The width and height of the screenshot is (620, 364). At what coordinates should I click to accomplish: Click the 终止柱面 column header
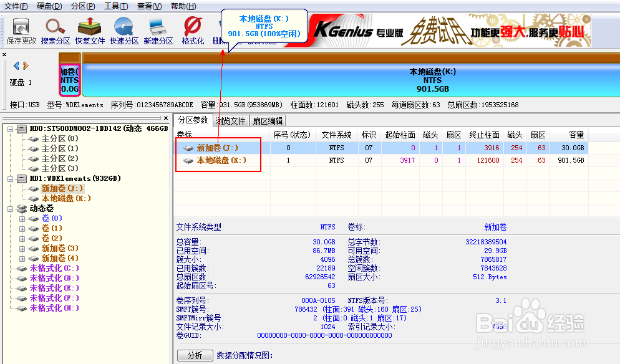pos(485,135)
